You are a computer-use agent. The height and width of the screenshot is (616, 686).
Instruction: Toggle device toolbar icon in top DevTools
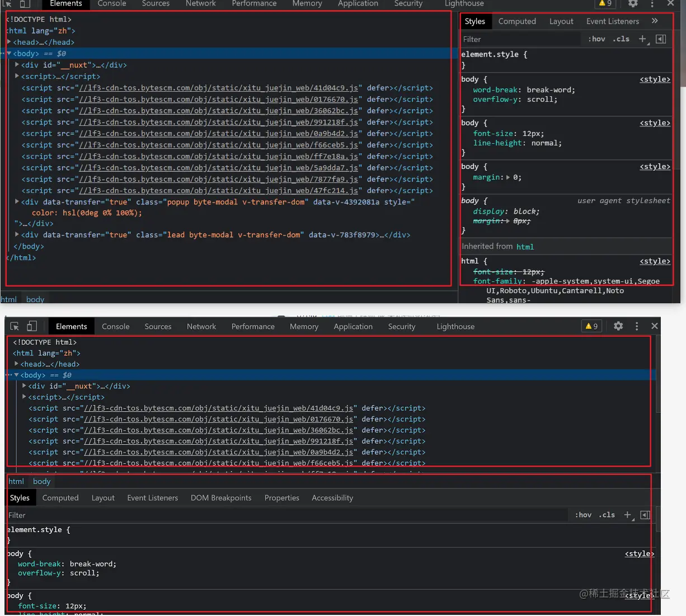[25, 3]
